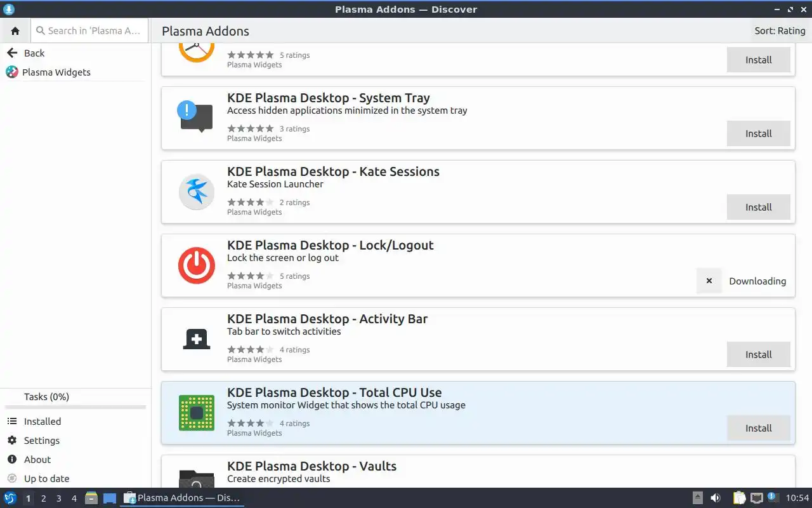The image size is (812, 508).
Task: Click the Lock/Logout '5 ratings' text
Action: [x=294, y=276]
